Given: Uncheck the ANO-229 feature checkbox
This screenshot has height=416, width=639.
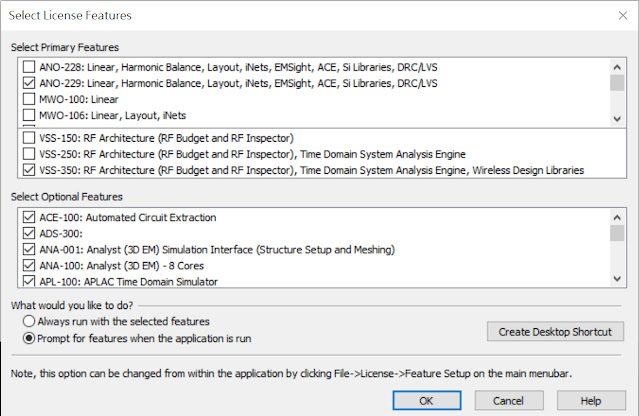Looking at the screenshot, I should click(28, 83).
